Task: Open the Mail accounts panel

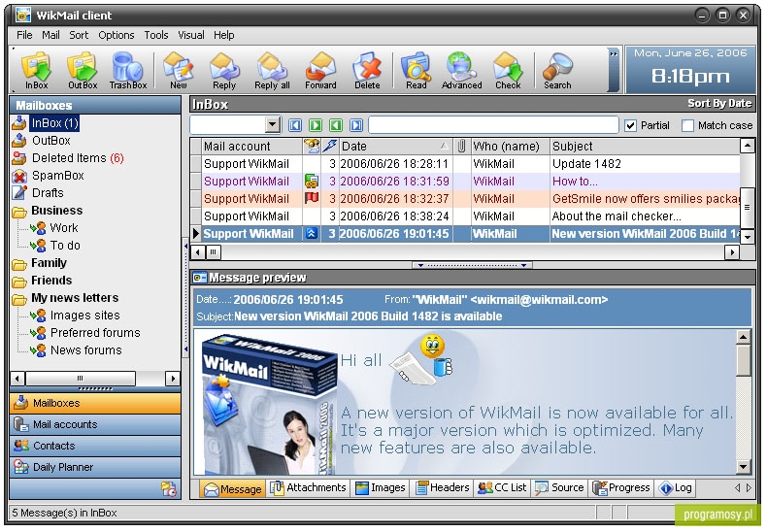Action: click(95, 424)
